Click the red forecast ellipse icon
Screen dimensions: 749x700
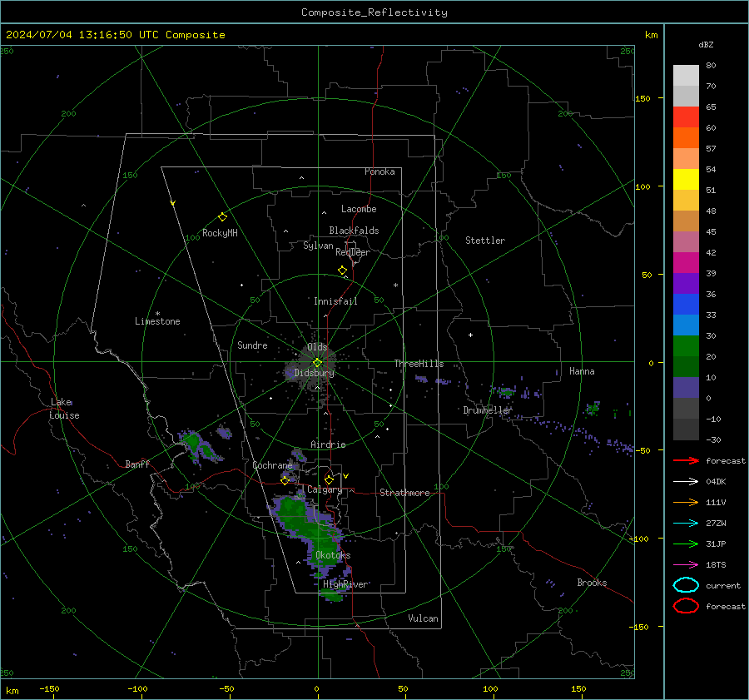click(x=686, y=606)
